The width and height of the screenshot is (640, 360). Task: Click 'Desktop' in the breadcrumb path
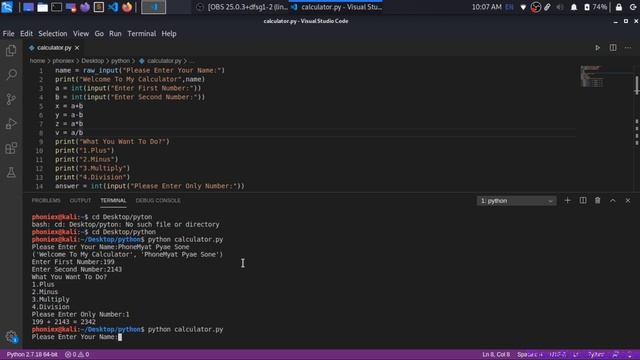[93, 61]
